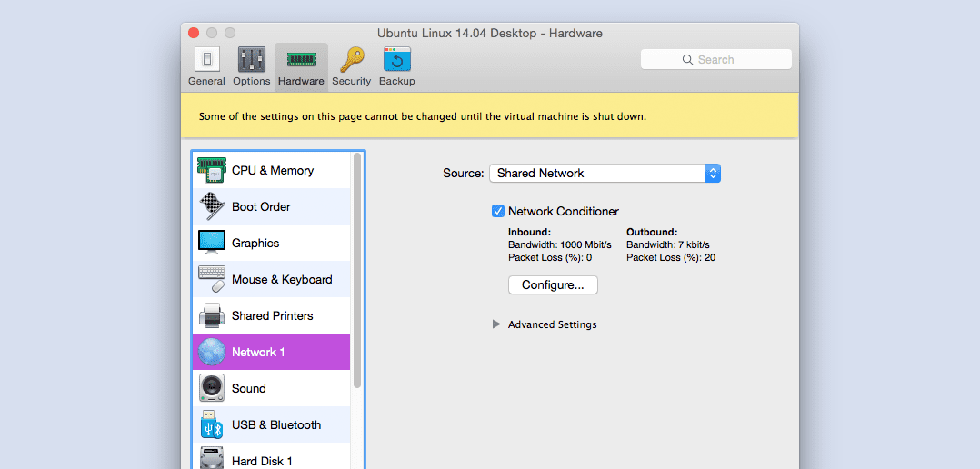Click the Hard Disk 1 drive icon
The width and height of the screenshot is (980, 469).
point(211,459)
